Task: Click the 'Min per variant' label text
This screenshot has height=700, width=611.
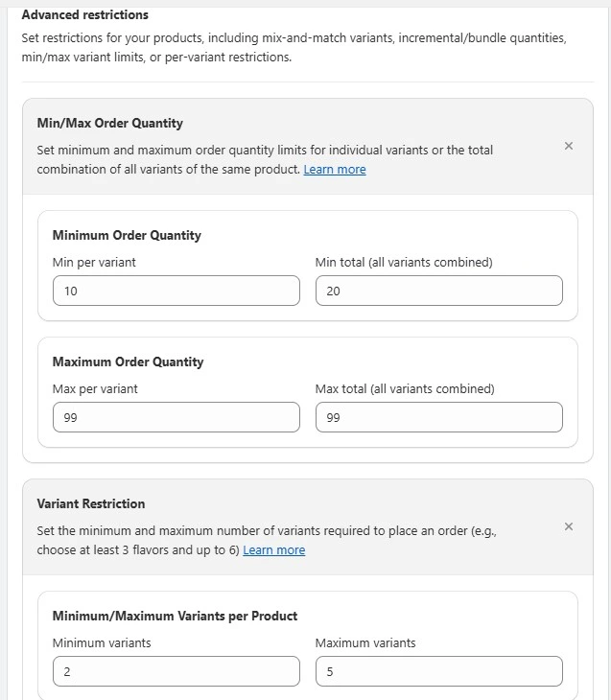Action: pos(94,262)
